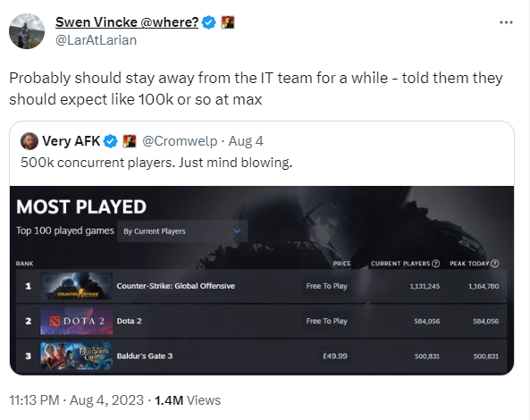Select the Baldur's Gate 3 game thumbnail
The image size is (530, 420).
point(76,356)
